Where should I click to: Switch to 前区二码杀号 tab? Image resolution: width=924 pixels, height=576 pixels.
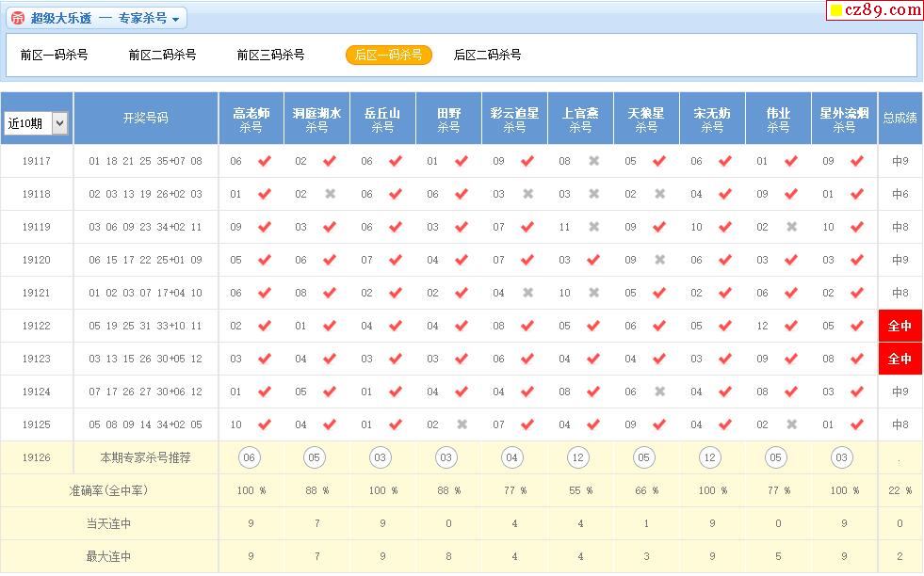(x=163, y=55)
